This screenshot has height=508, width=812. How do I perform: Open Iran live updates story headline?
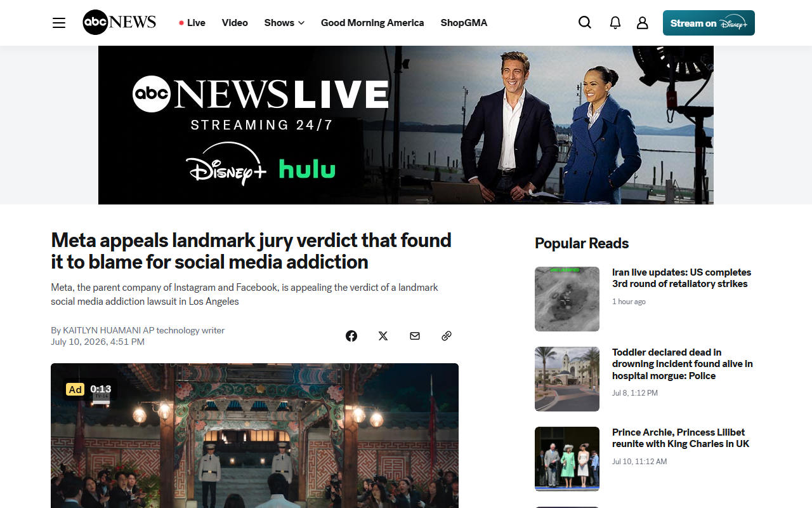[681, 278]
